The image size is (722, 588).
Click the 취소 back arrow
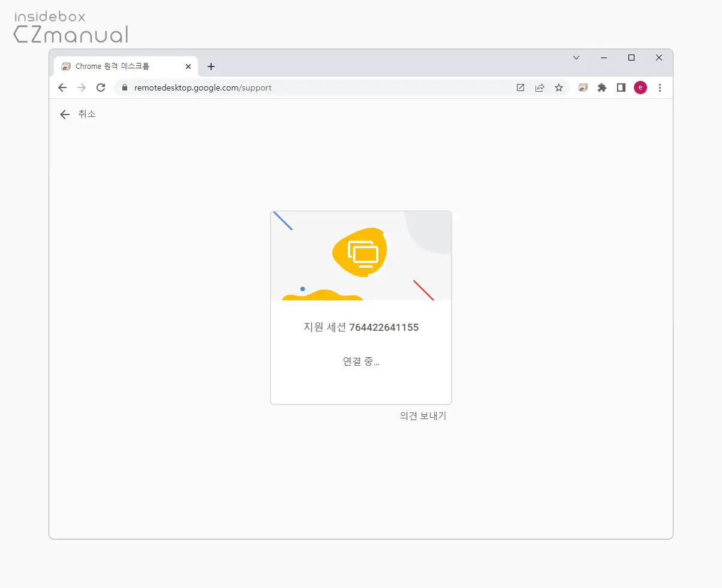[65, 114]
